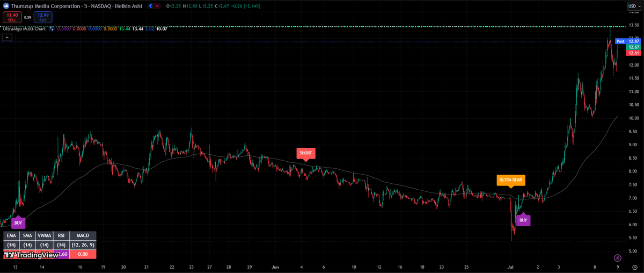The image size is (644, 273).
Task: Click the 5.50 level on price axis
Action: [634, 238]
